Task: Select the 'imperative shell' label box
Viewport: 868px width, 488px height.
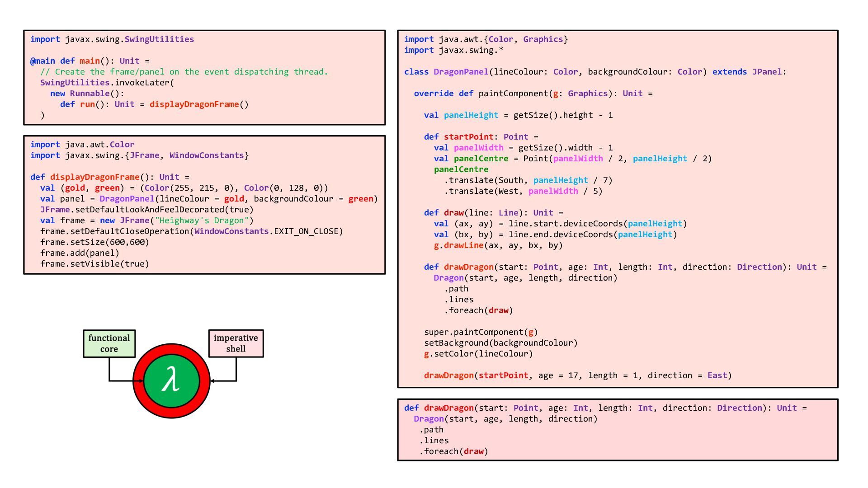Action: click(x=236, y=343)
